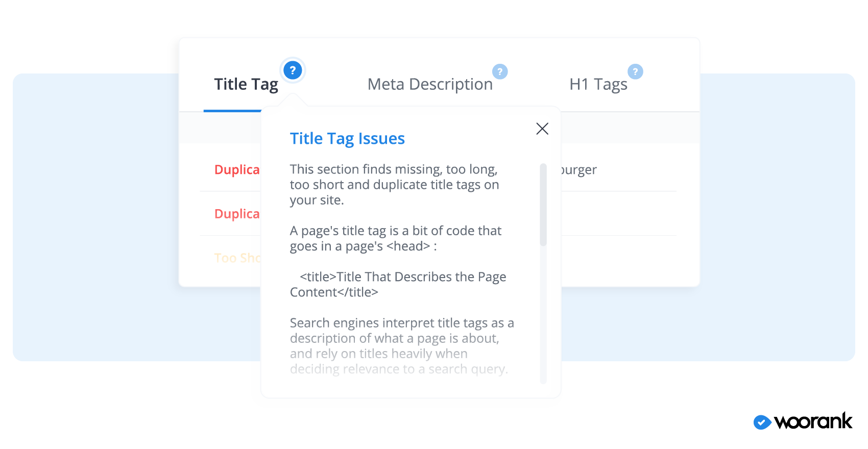
Task: Click the title code sample text
Action: [x=398, y=284]
